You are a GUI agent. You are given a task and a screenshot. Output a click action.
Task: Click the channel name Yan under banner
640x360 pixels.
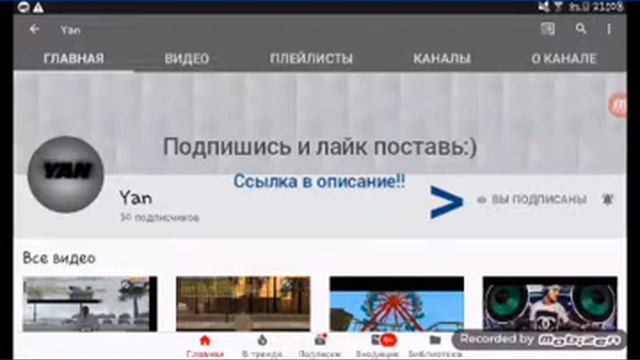coord(136,198)
